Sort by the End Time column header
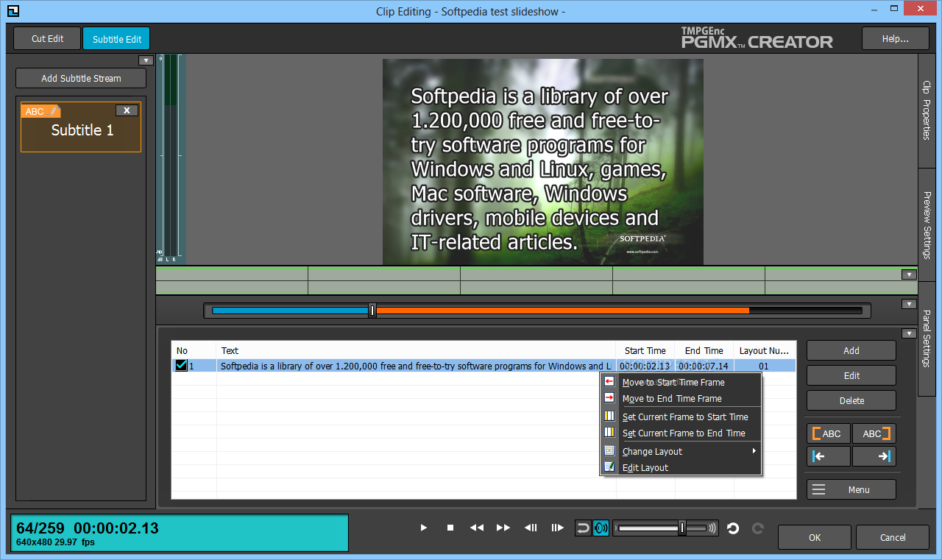This screenshot has width=942, height=560. (x=704, y=350)
